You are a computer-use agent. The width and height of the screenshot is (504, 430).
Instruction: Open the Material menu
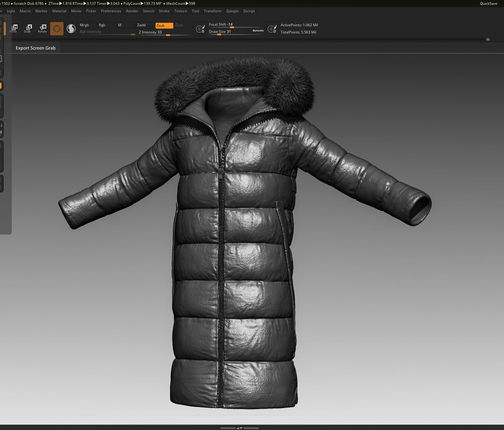pos(59,11)
